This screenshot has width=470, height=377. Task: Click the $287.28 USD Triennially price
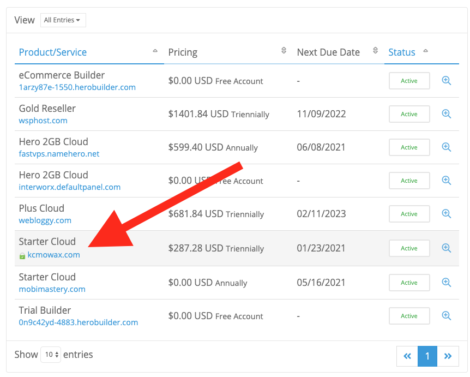pos(216,249)
